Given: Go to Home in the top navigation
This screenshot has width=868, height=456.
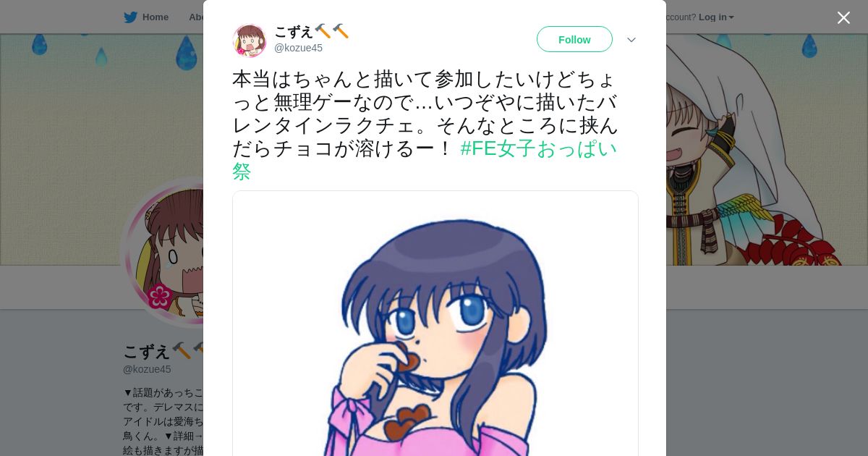Looking at the screenshot, I should [x=156, y=17].
